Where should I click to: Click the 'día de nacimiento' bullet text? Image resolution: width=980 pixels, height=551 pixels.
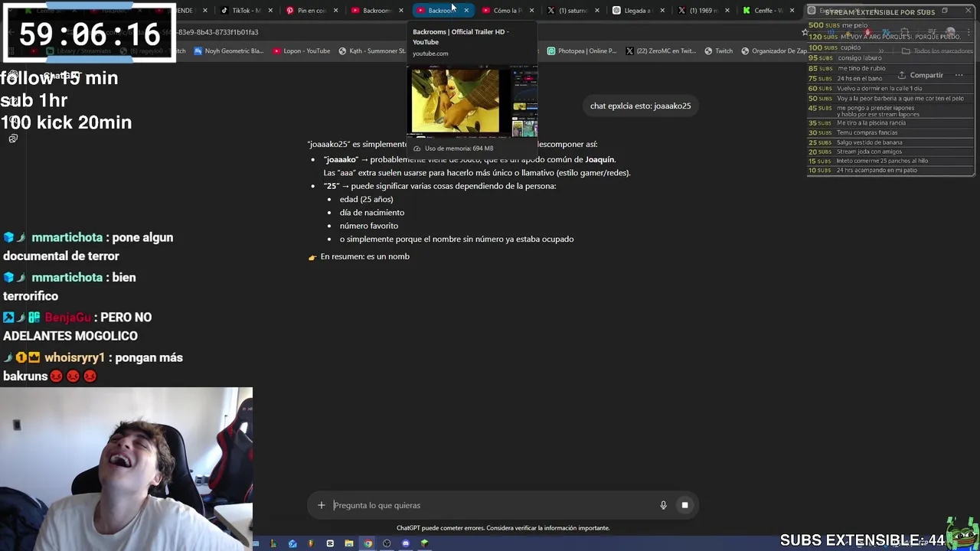tap(372, 213)
